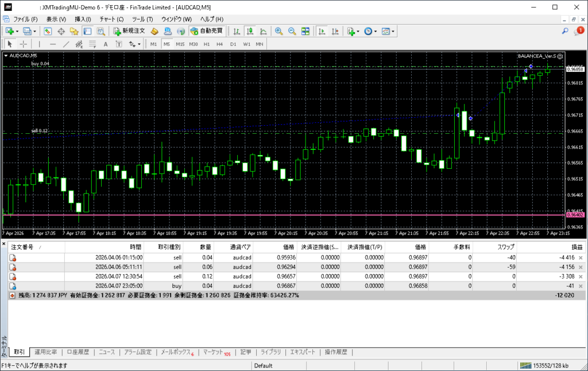Select the text label tool (A)
588x371 pixels.
pos(105,44)
